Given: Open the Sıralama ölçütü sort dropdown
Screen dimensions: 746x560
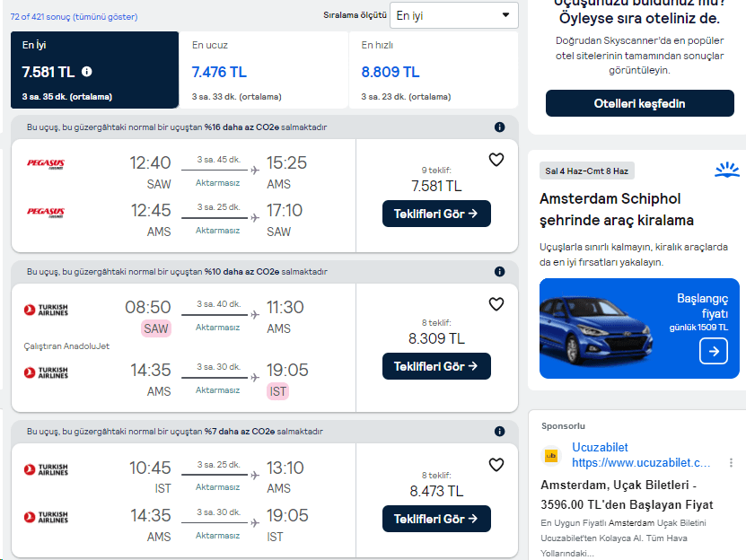Looking at the screenshot, I should click(x=454, y=15).
